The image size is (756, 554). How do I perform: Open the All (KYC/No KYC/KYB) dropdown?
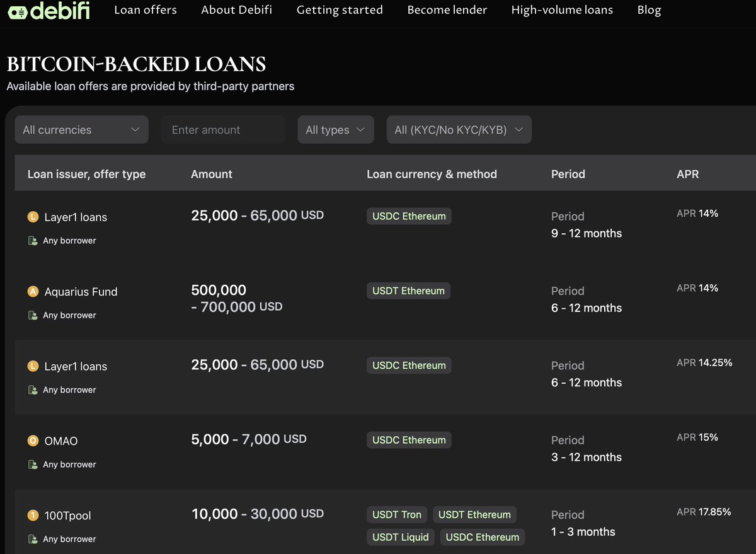[x=459, y=130]
